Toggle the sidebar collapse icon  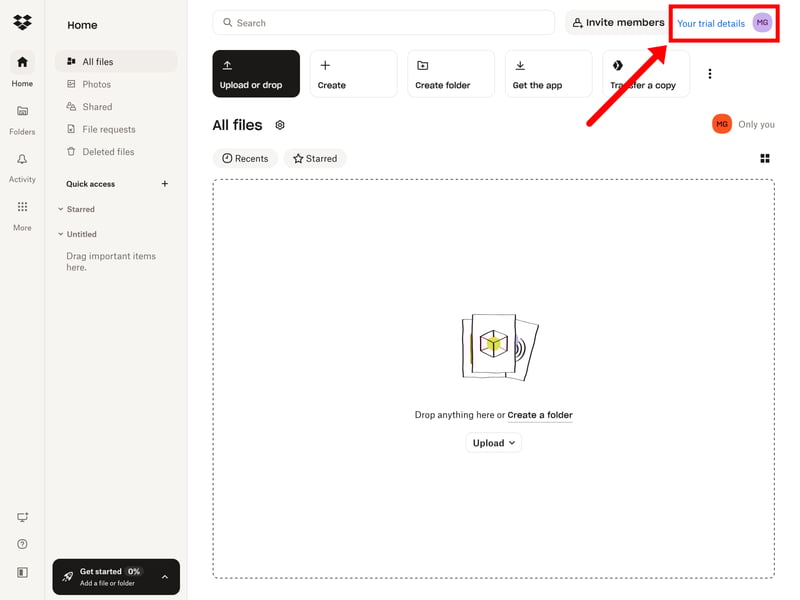[x=22, y=572]
